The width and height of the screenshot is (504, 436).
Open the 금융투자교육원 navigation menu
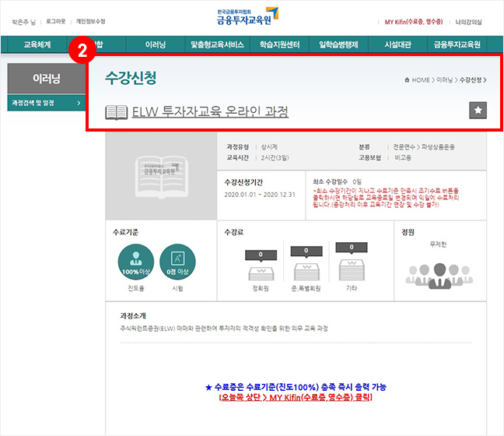tap(457, 44)
